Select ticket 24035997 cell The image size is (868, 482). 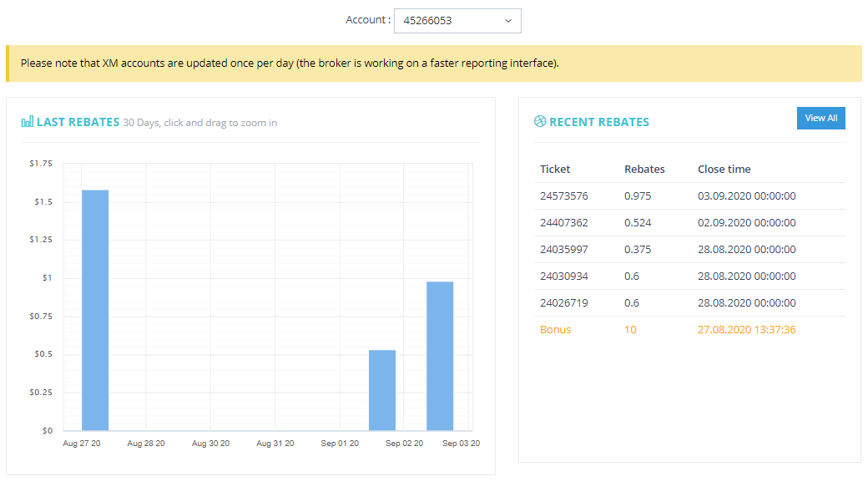[x=563, y=249]
